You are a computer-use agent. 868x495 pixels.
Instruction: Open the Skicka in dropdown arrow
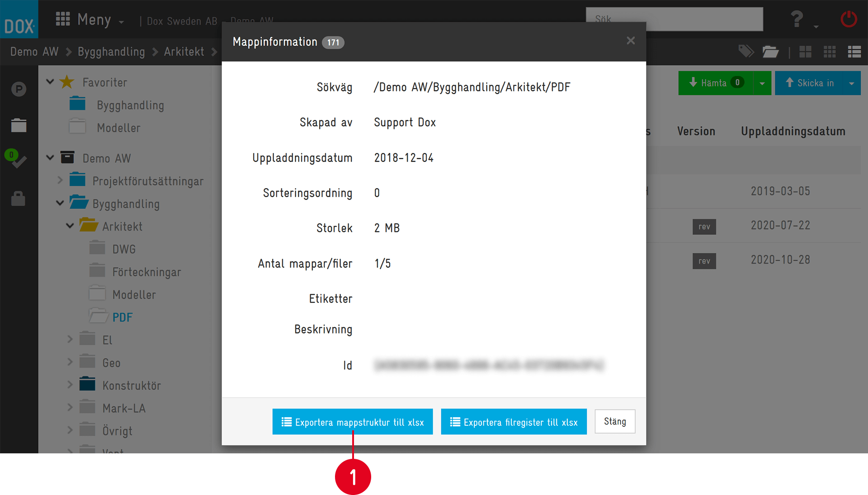click(x=852, y=83)
